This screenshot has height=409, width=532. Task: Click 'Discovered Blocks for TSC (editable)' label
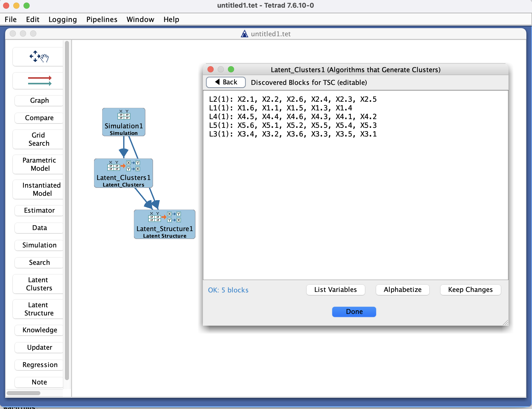309,83
